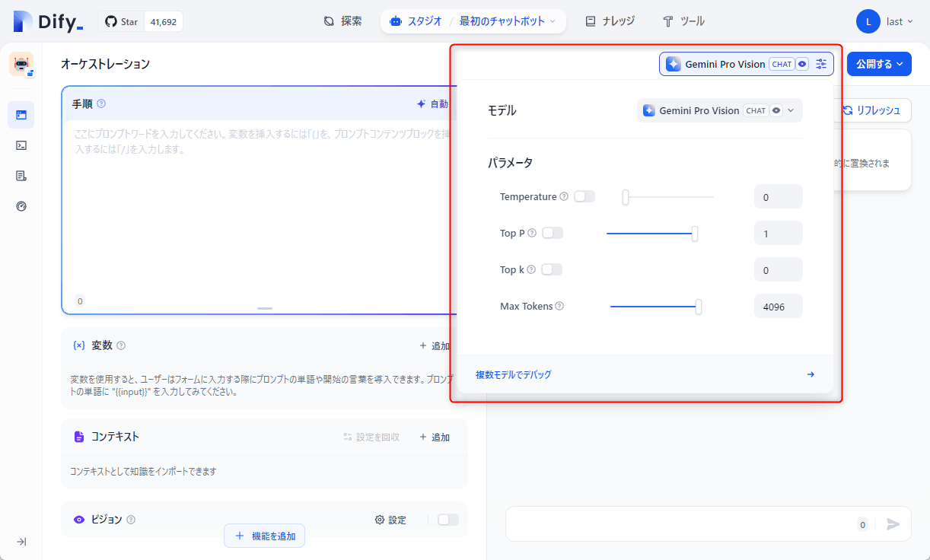Open the ビジョン 設定 settings
Image resolution: width=930 pixels, height=560 pixels.
coord(391,520)
